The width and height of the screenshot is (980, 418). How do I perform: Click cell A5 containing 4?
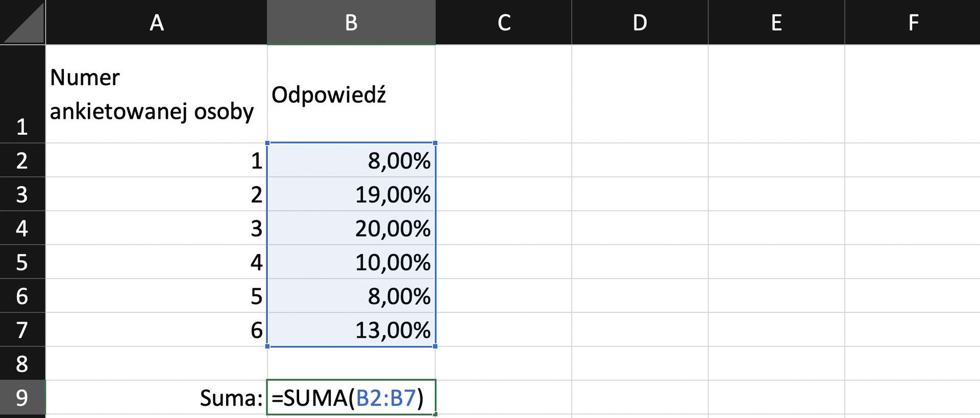(x=156, y=262)
